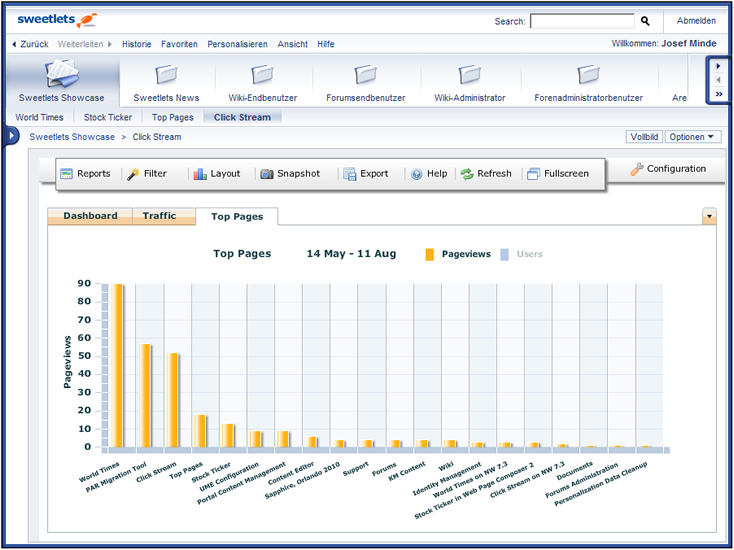
Task: Click the Click Stream breadcrumb text
Action: (x=157, y=137)
